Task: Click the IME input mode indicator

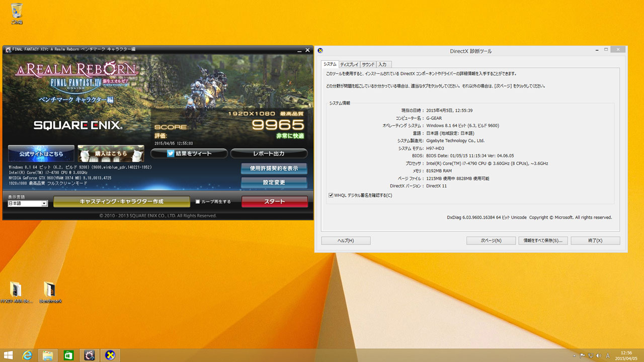Action: (607, 355)
